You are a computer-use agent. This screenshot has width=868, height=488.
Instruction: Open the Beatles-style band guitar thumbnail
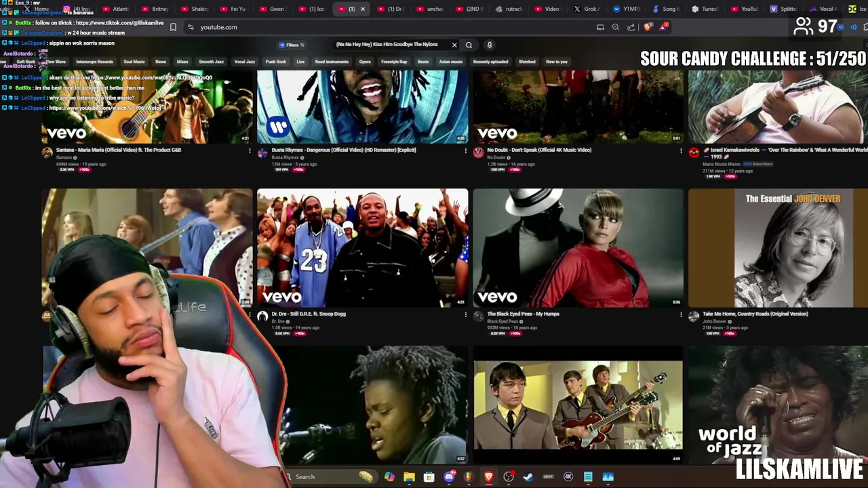578,405
